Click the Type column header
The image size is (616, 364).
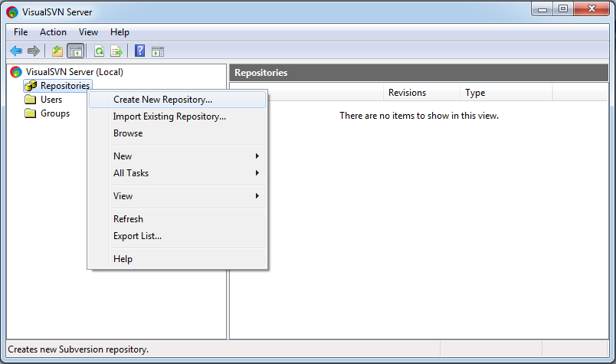pyautogui.click(x=506, y=93)
